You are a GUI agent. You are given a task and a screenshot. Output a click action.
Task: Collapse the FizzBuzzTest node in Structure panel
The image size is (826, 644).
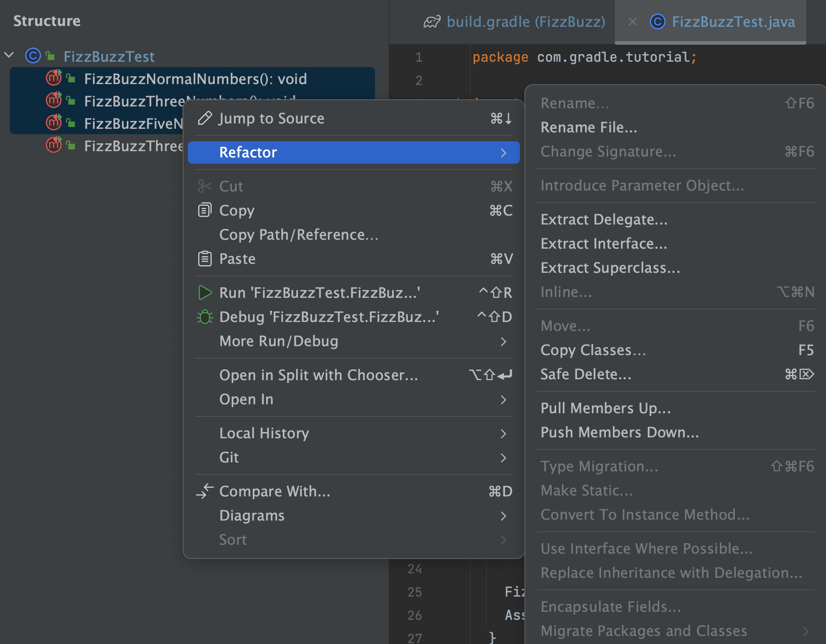pos(9,55)
